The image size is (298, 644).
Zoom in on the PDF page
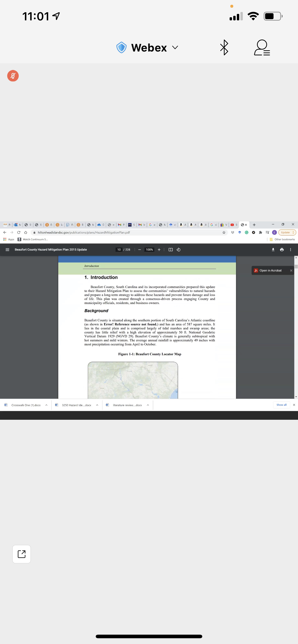pos(159,249)
